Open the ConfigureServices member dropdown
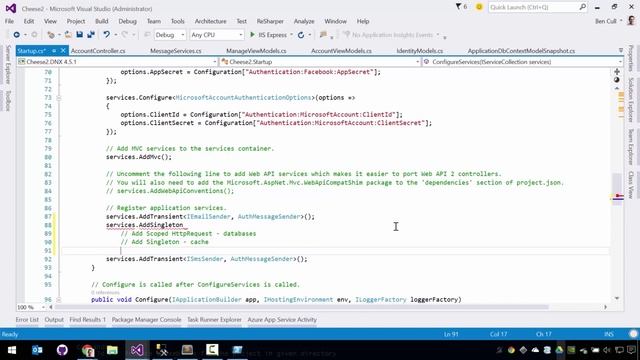 point(523,62)
